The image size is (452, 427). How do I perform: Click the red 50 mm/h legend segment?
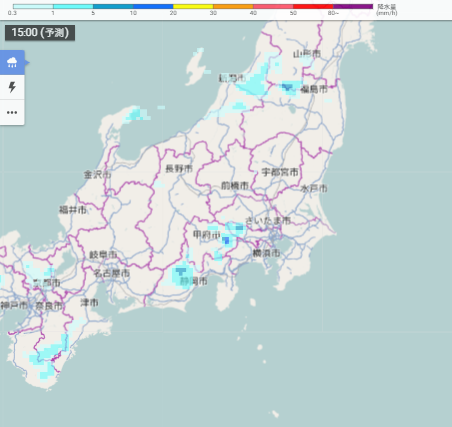(x=313, y=6)
